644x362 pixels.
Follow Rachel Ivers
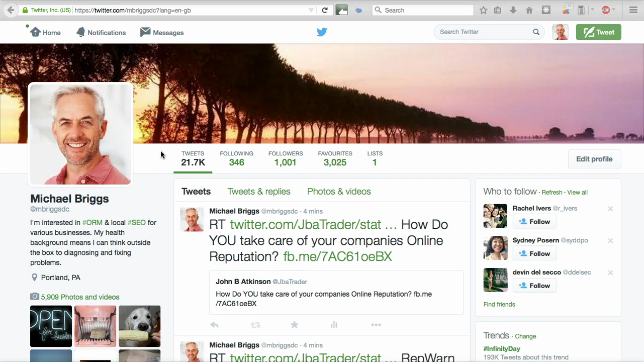pos(534,222)
